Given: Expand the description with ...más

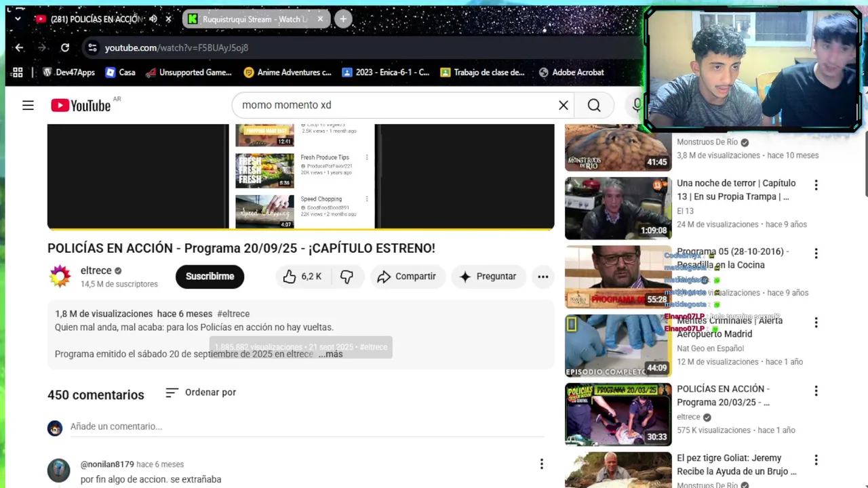Looking at the screenshot, I should 330,354.
